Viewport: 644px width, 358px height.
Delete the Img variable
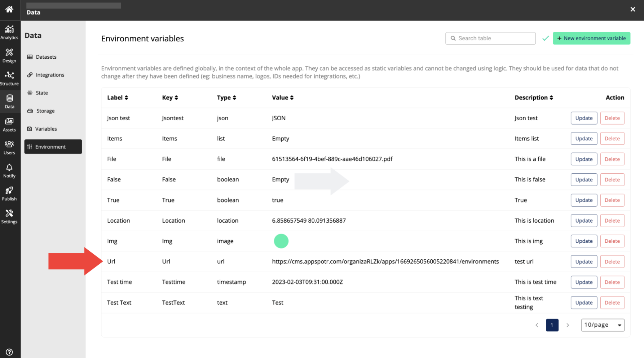tap(612, 241)
